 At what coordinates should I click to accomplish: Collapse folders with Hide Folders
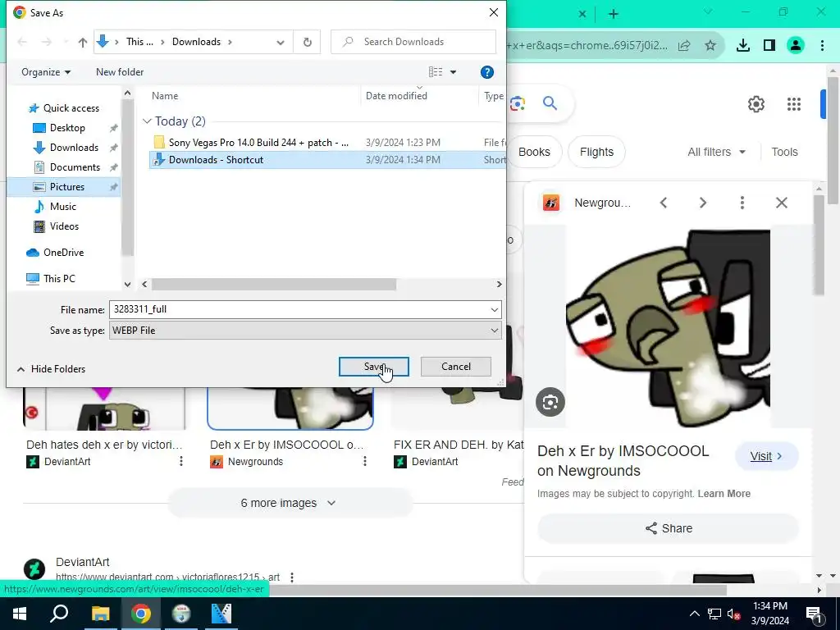(x=52, y=369)
